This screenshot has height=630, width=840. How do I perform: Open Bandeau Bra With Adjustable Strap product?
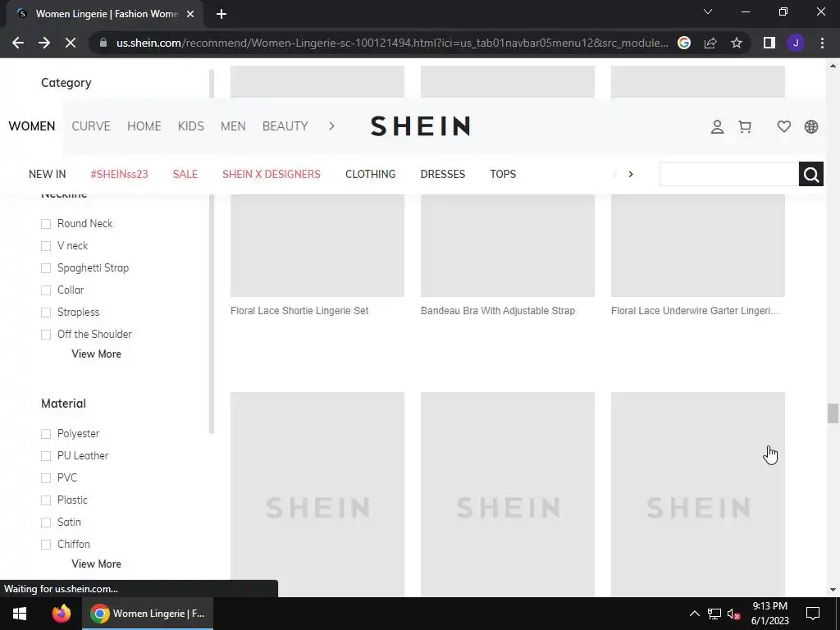pos(498,311)
